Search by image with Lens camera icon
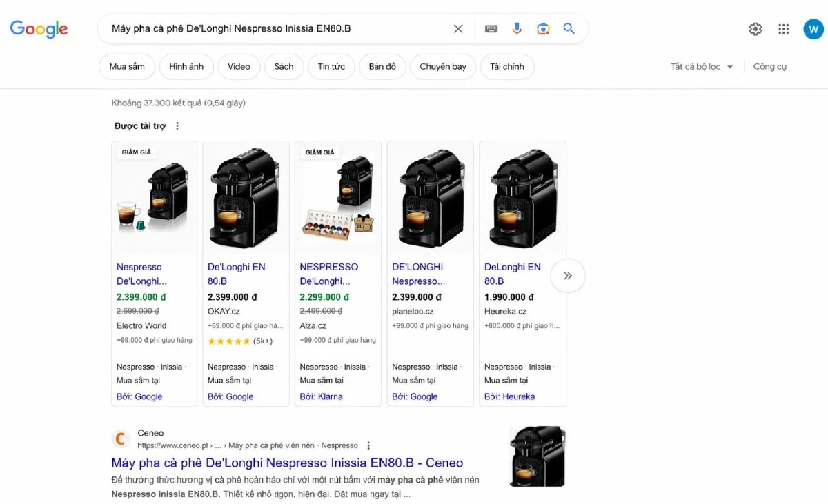Screen dimensions: 828x504 tap(543, 29)
